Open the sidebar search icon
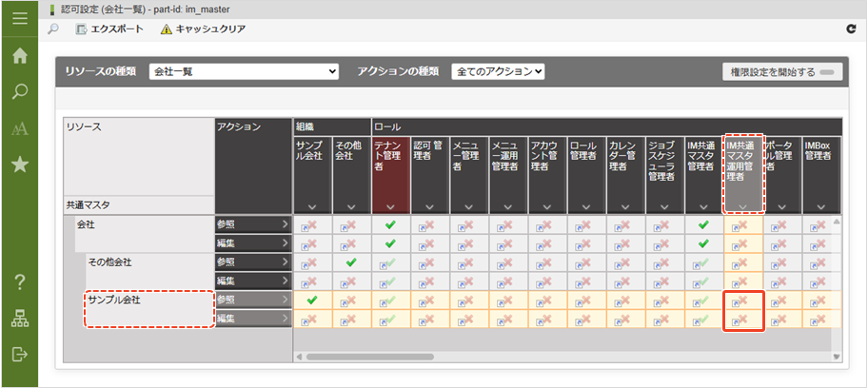Screen dimensions: 868x388 tap(19, 92)
